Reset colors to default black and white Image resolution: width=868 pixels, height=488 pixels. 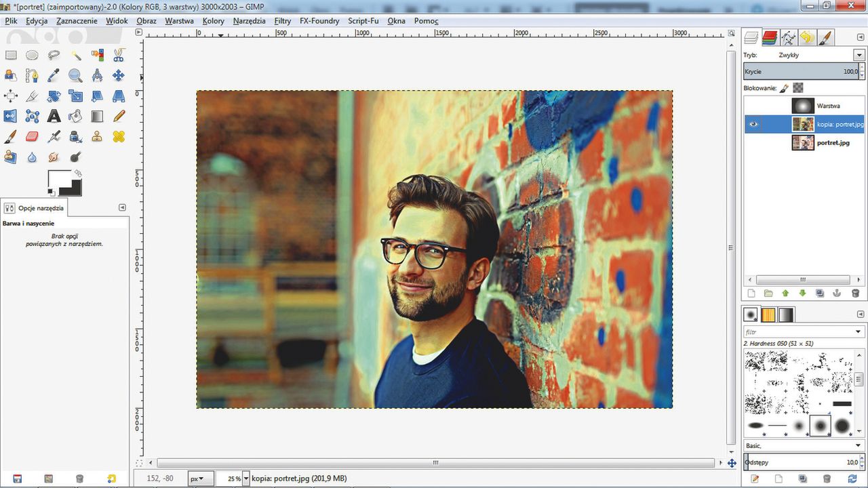52,193
